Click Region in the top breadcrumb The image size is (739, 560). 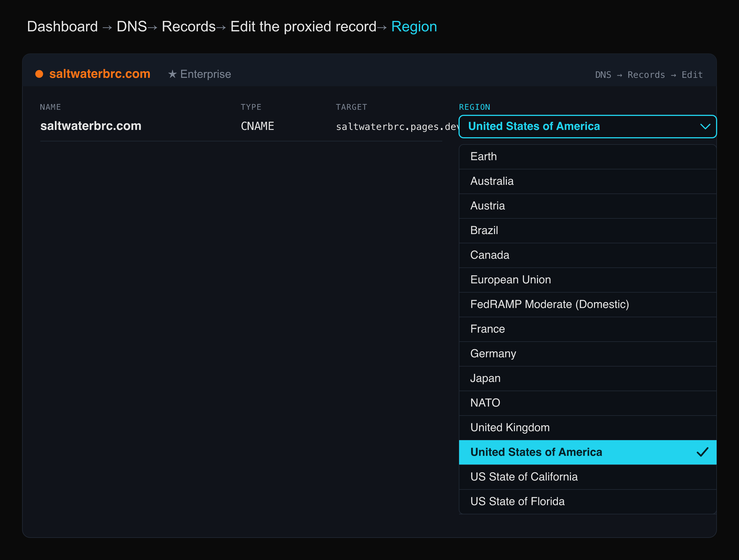(x=414, y=27)
